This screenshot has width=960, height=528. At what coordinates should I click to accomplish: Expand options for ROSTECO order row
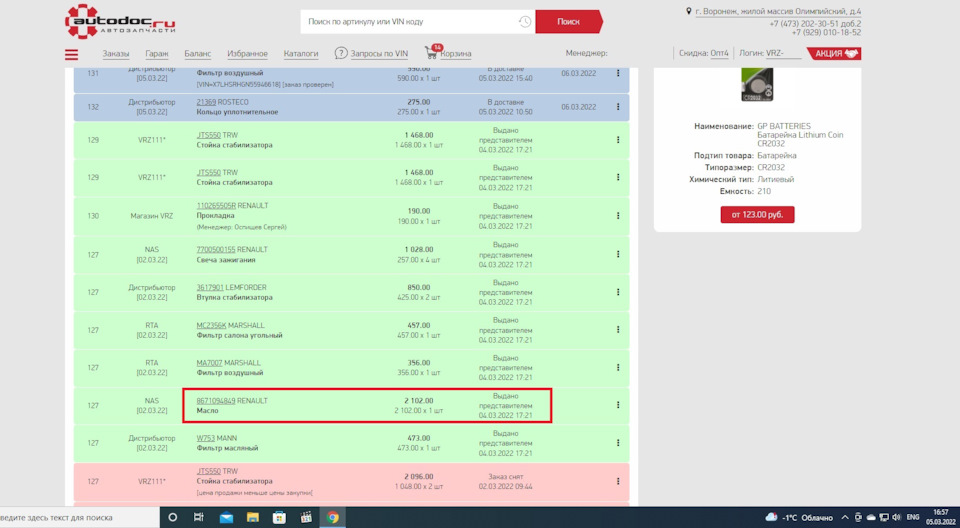[x=618, y=107]
